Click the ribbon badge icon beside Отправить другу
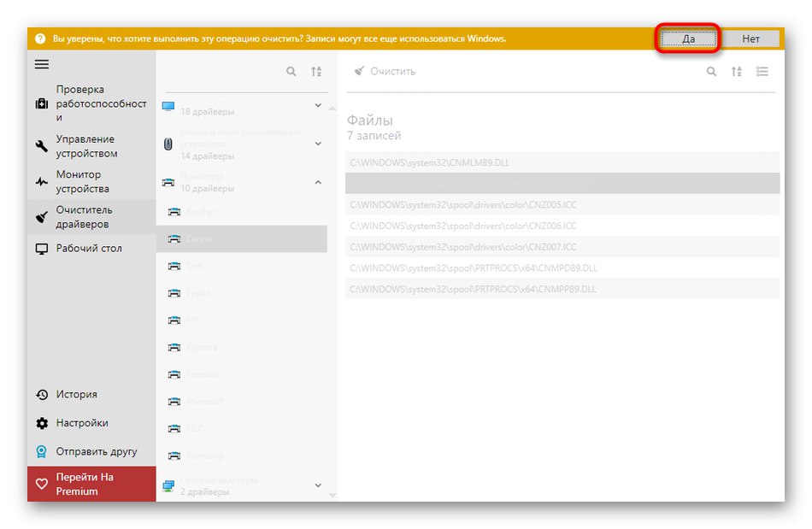The height and width of the screenshot is (529, 812). [42, 452]
